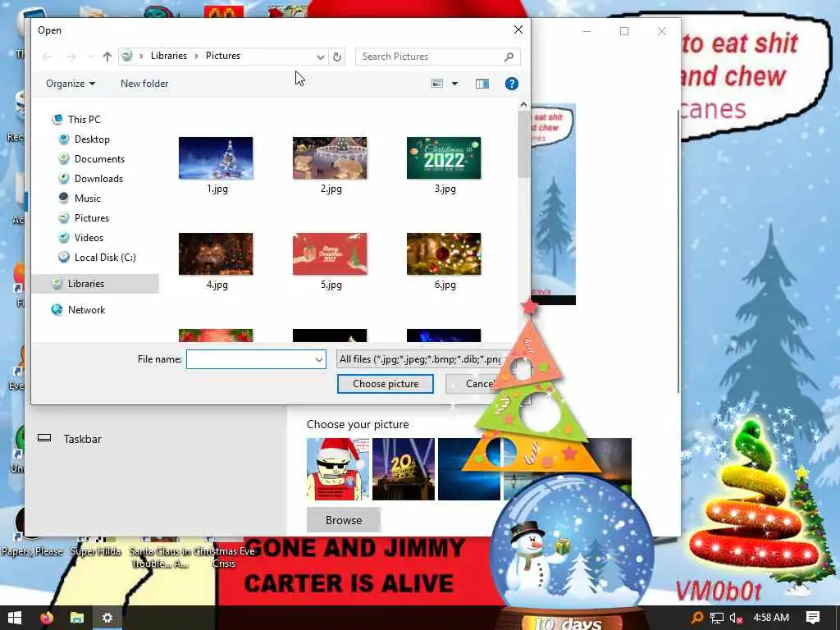Image resolution: width=840 pixels, height=630 pixels.
Task: Select the 1.jpg Christmas tree thumbnail
Action: [216, 158]
